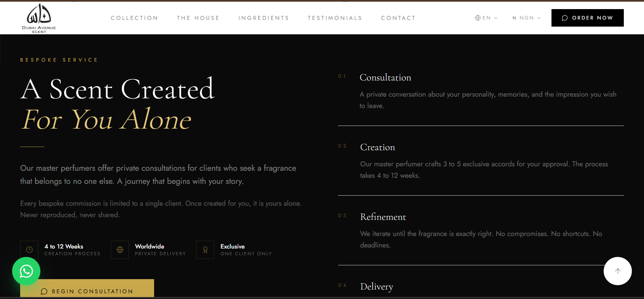This screenshot has width=644, height=299.
Task: Click the '4 to 12 Weeks' text
Action: (64, 246)
